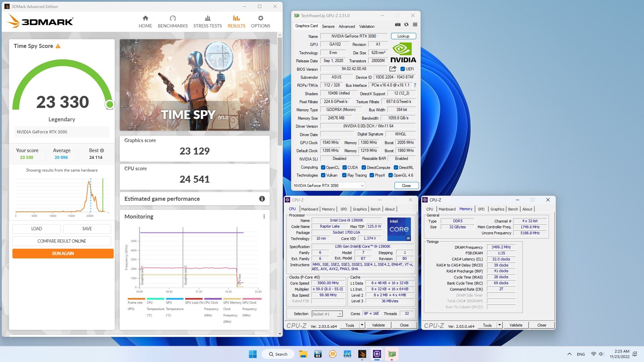Viewport: 644px width, 362px height.
Task: Open the 3DMark Benchmarks gauge icon
Action: pos(173,18)
